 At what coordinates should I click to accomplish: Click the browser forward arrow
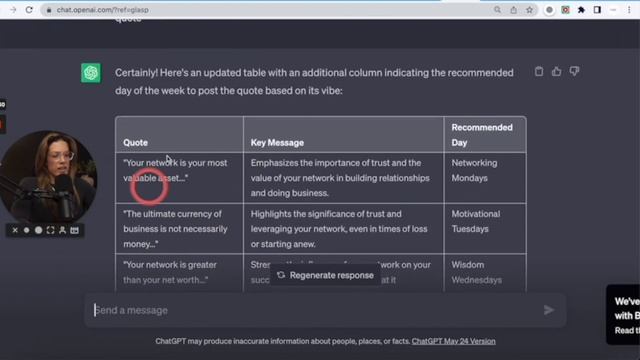click(13, 9)
